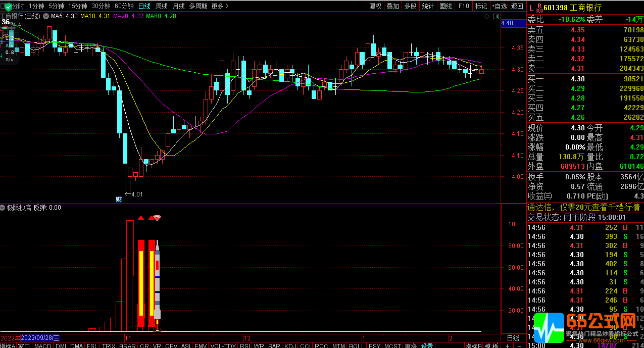644x348 pixels.
Task: Switch to the 5分钟 period
Action: tap(56, 6)
